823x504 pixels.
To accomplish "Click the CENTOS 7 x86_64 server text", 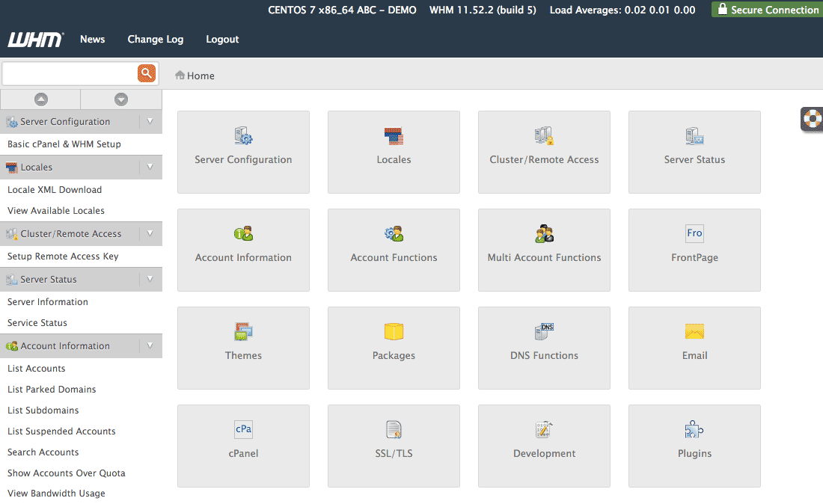I will [342, 10].
